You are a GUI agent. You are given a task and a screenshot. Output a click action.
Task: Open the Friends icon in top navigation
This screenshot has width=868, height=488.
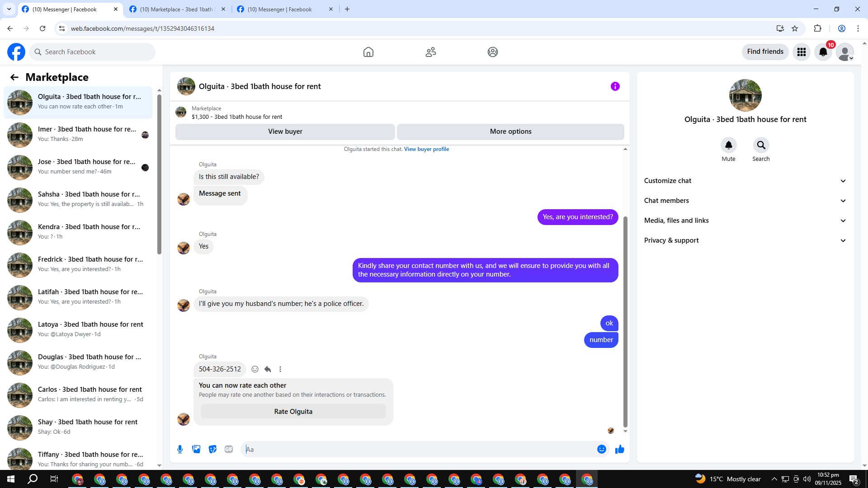(x=431, y=52)
